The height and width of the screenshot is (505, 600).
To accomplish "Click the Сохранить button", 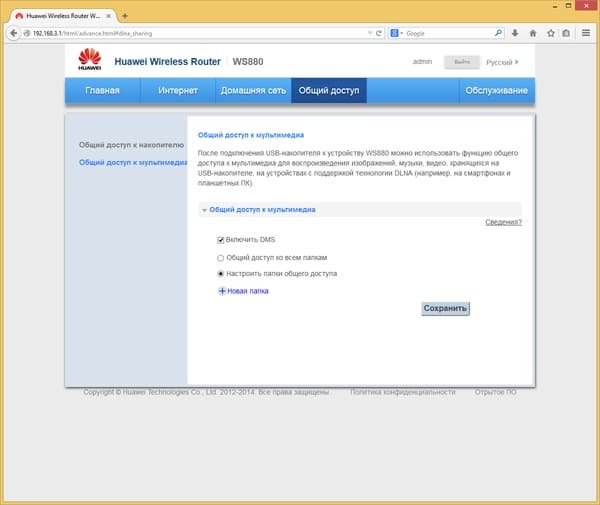I will [x=445, y=308].
